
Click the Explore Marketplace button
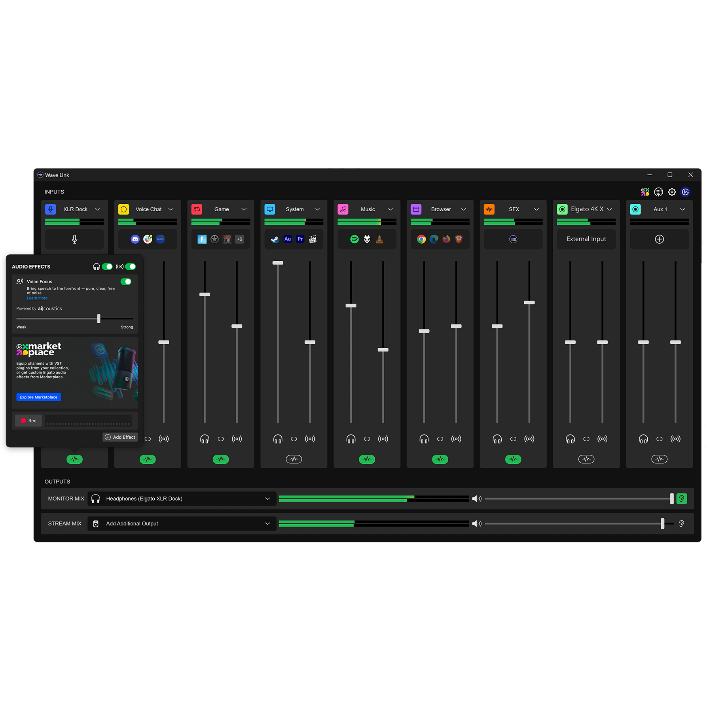[x=39, y=397]
